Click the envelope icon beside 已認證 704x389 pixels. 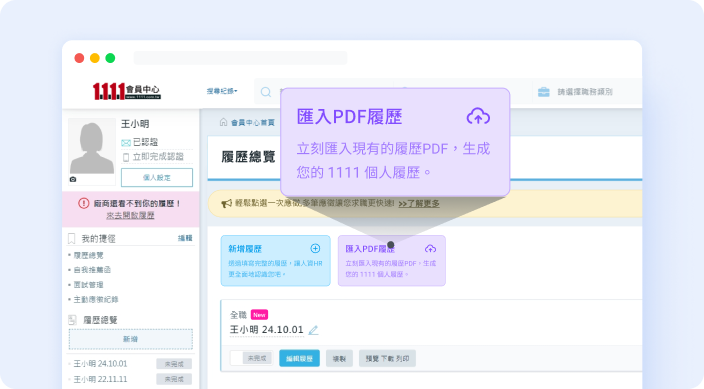(126, 142)
